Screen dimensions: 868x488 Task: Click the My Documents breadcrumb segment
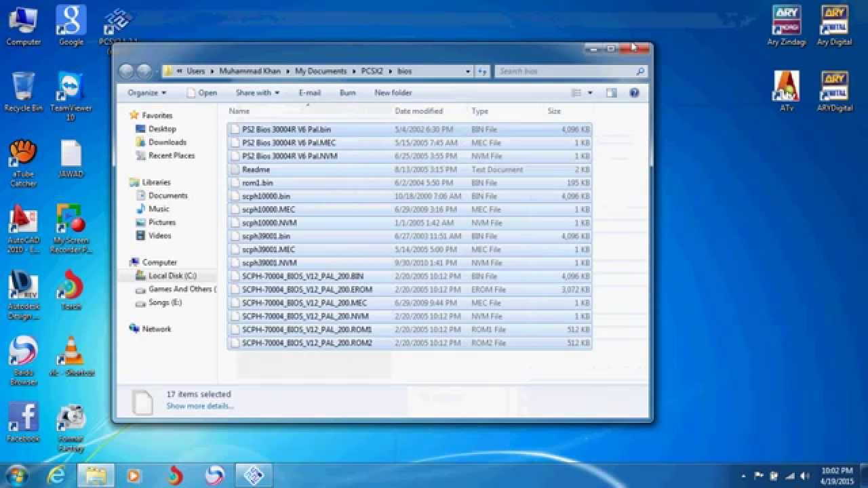coord(321,71)
